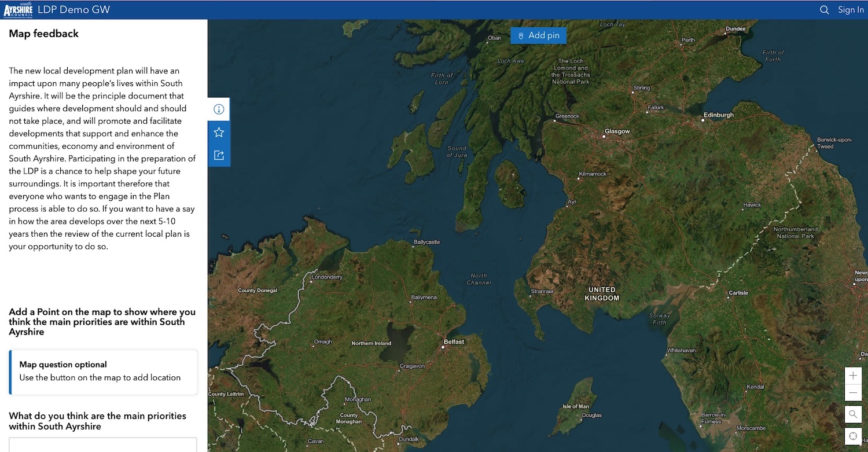Viewport: 868px width, 452px height.
Task: Click Belfast on the map
Action: tap(454, 342)
